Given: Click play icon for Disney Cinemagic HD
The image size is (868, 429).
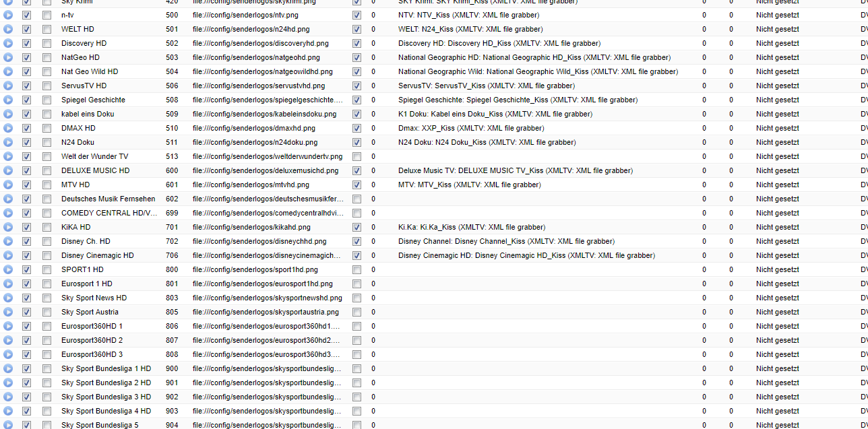Looking at the screenshot, I should 8,255.
